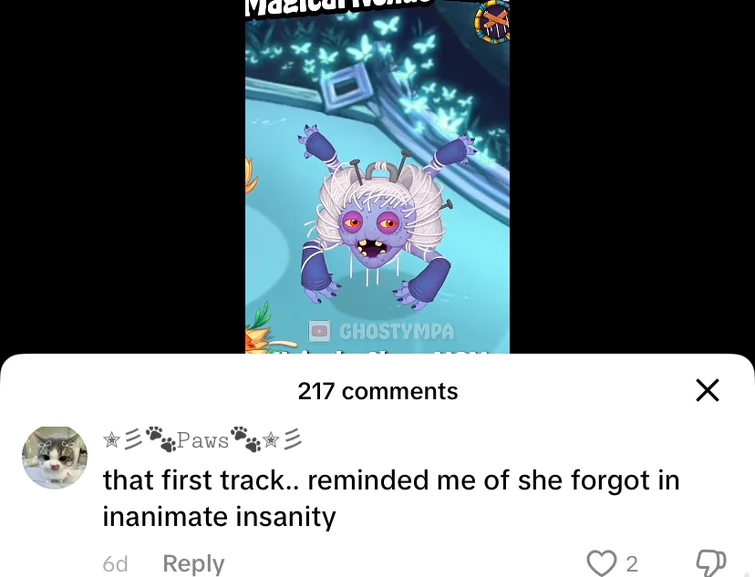Tap black area right of the video

click(632, 177)
